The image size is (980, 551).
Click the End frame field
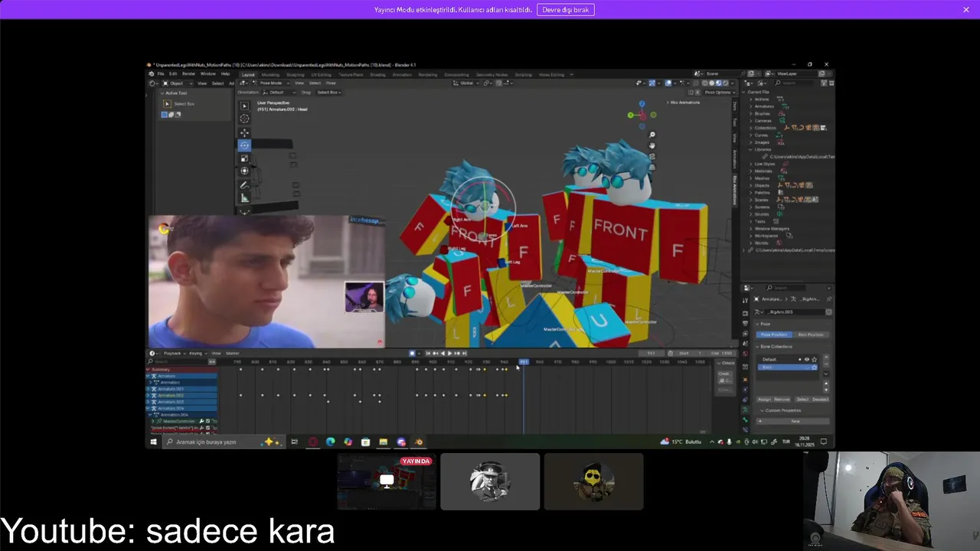(720, 353)
